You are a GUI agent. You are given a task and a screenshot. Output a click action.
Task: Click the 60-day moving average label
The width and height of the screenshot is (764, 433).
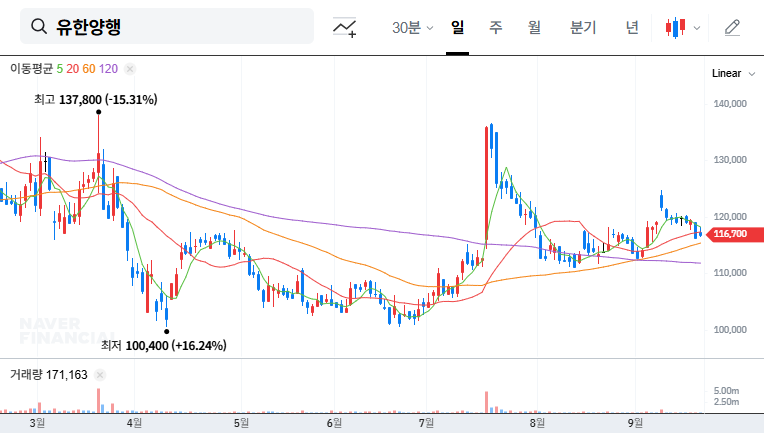89,69
